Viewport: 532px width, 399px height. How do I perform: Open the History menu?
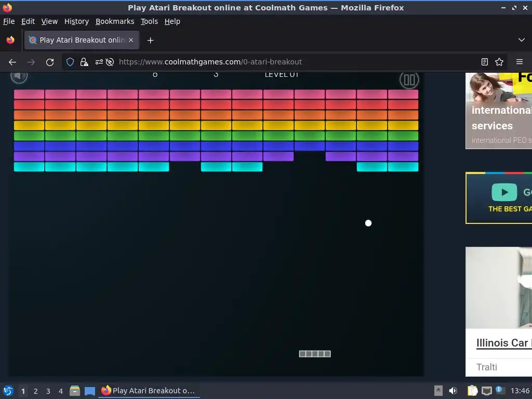(76, 21)
